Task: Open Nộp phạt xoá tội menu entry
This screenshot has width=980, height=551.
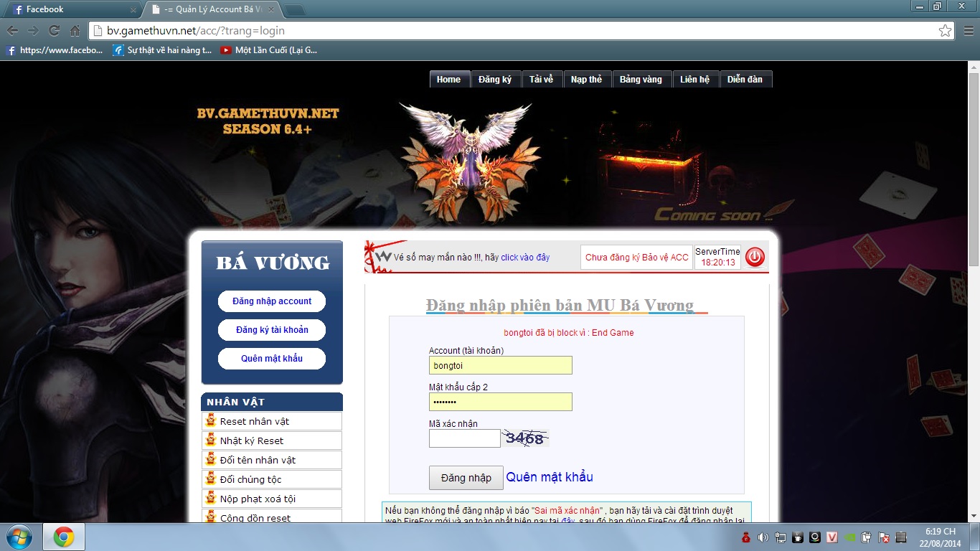Action: tap(272, 499)
